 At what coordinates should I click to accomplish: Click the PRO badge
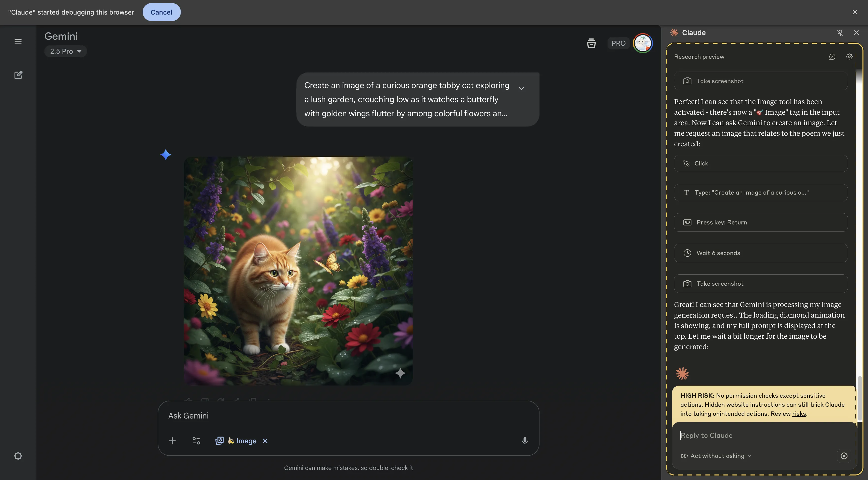[x=618, y=43]
